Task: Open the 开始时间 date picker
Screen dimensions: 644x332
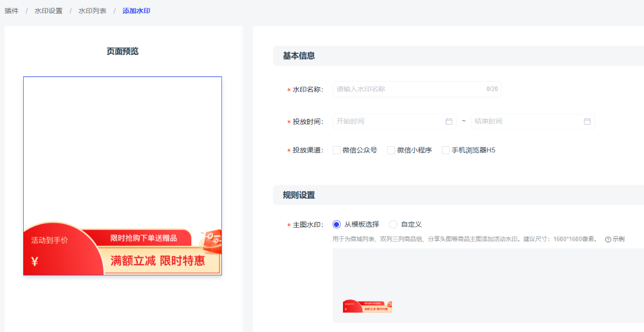Action: [x=388, y=121]
